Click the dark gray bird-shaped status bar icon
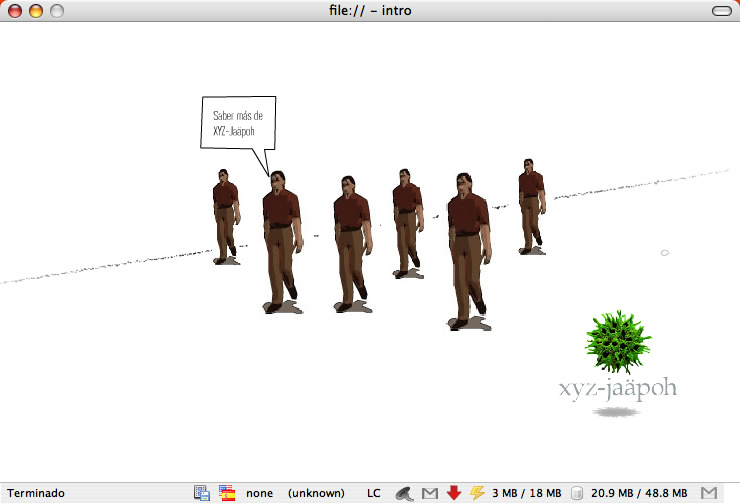The image size is (740, 504). click(x=405, y=493)
